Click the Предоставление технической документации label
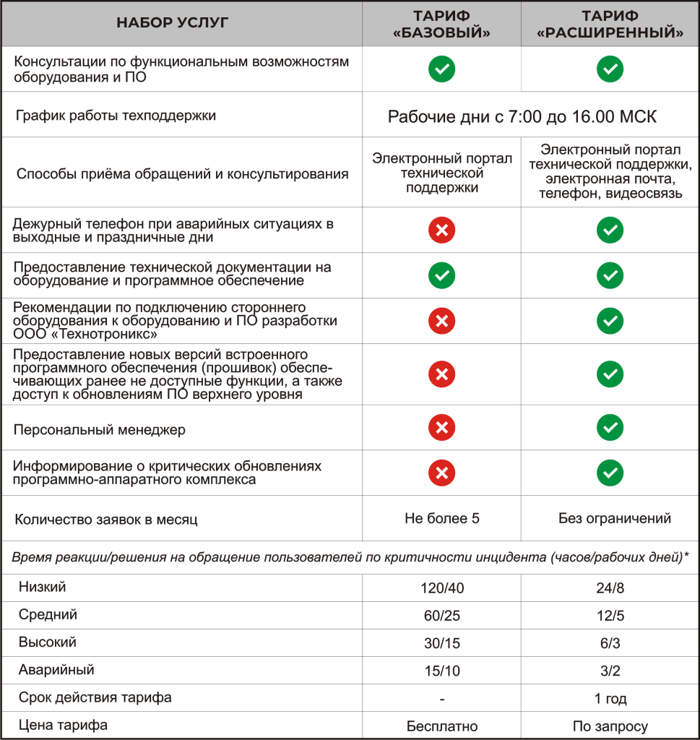700x740 pixels. [x=172, y=274]
